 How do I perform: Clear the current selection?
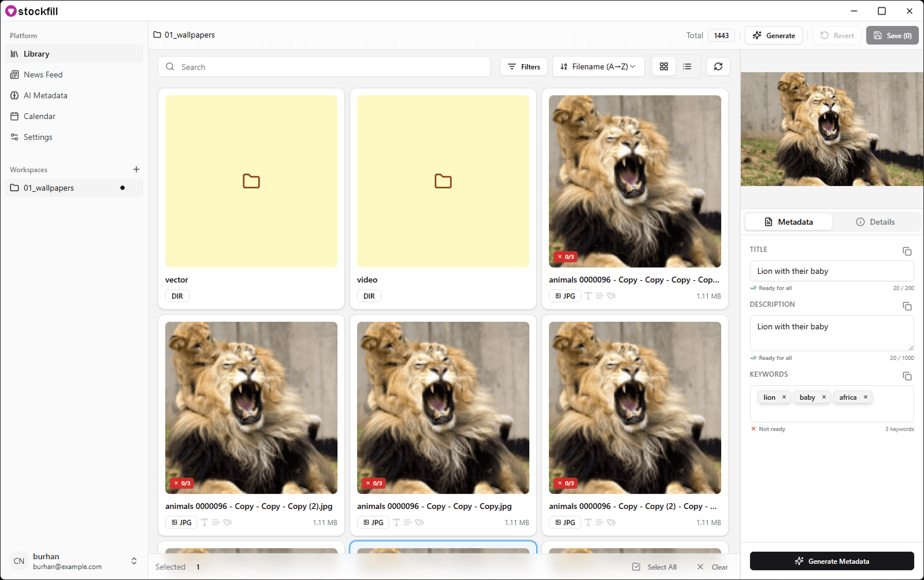coord(713,567)
